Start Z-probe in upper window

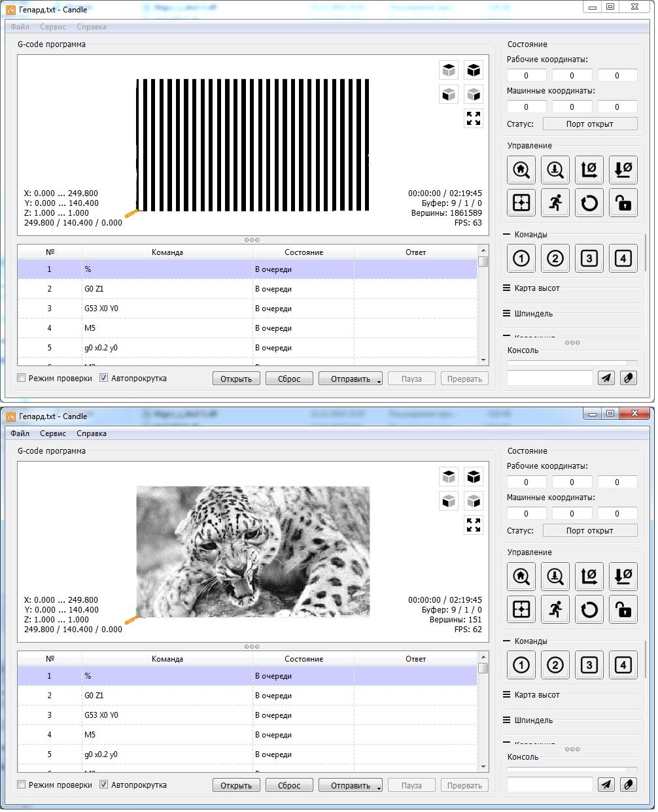pyautogui.click(x=555, y=170)
